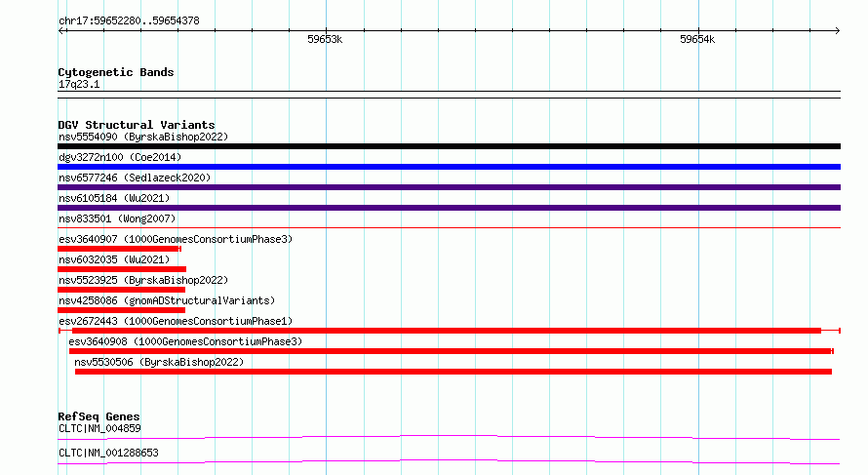Click the purple nsv6577246 variant bar
Image resolution: width=868 pixels, height=475 pixels.
449,187
